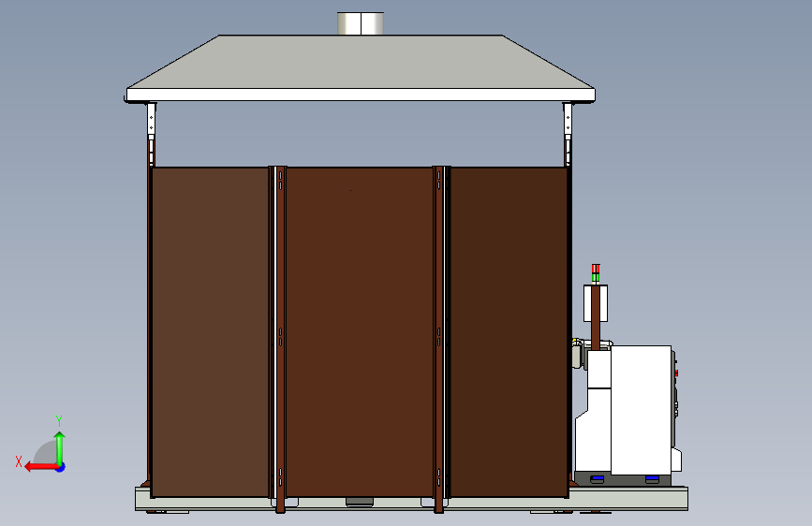812x526 pixels.
Task: Click the green Y axis arrow of the triad
Action: point(60,447)
